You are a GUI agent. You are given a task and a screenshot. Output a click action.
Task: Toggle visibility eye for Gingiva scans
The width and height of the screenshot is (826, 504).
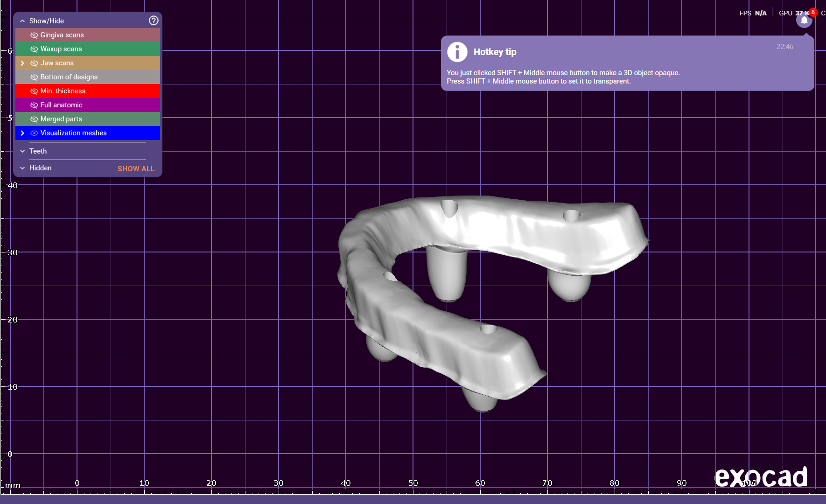coord(34,35)
